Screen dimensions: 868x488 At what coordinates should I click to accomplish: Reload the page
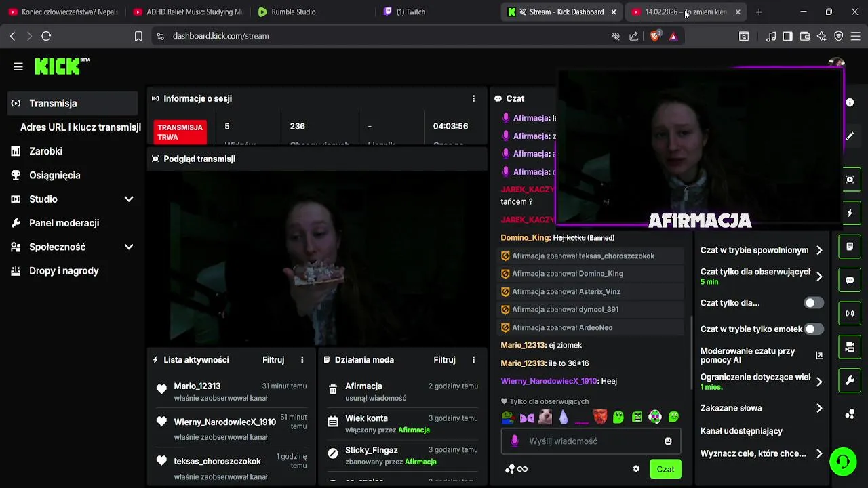click(x=46, y=36)
